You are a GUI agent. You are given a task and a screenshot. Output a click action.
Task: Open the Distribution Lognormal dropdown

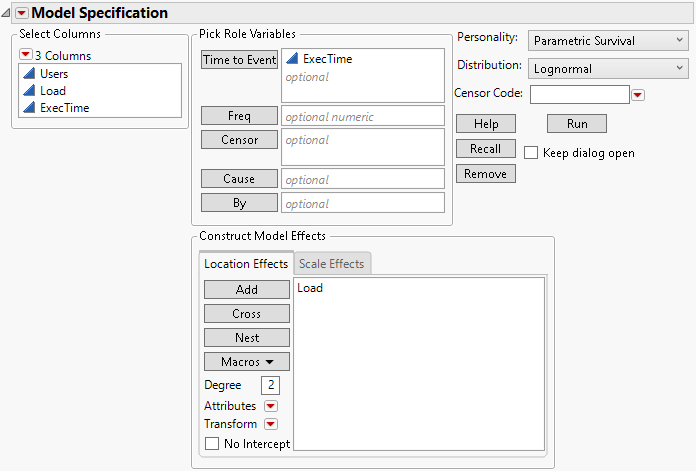(607, 68)
